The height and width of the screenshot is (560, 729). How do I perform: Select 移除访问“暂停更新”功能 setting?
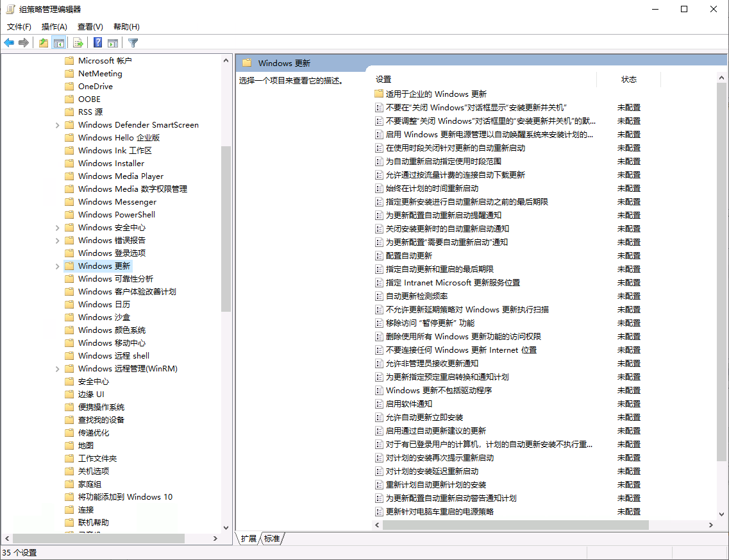430,323
